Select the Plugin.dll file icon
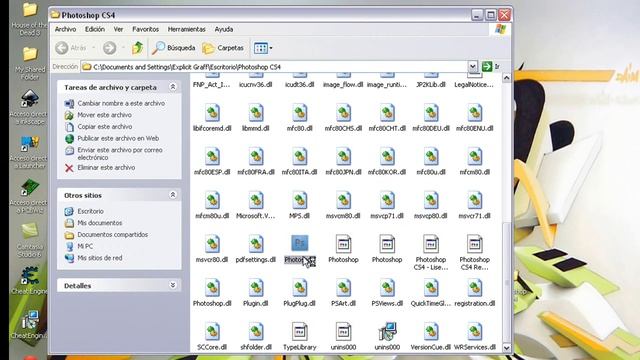Image resolution: width=640 pixels, height=360 pixels. pyautogui.click(x=256, y=287)
